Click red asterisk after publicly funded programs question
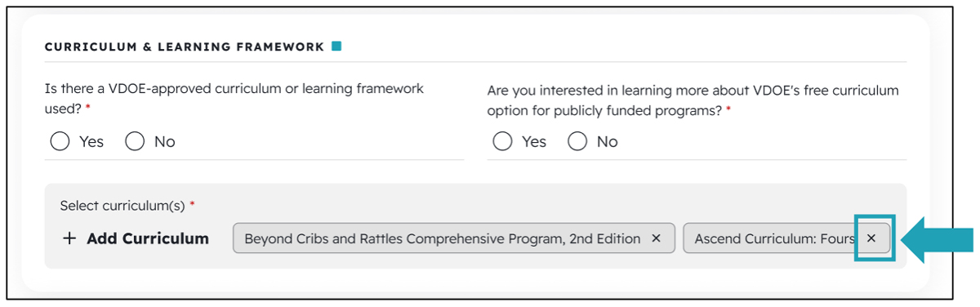The width and height of the screenshot is (980, 307). coord(728,110)
